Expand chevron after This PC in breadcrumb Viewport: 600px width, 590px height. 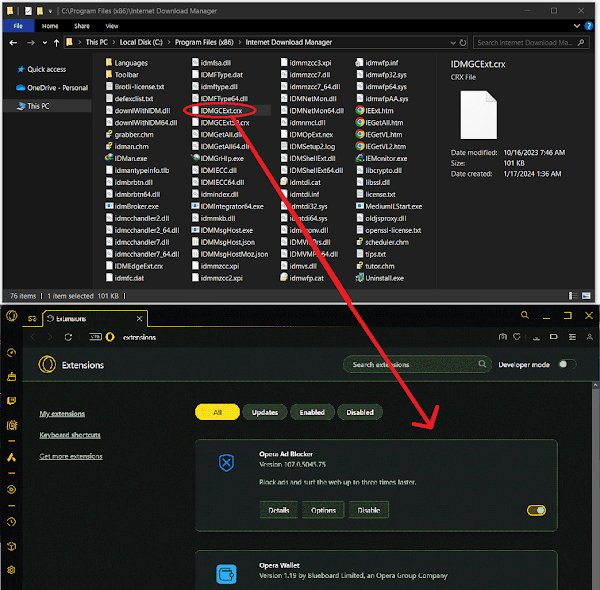click(x=114, y=42)
